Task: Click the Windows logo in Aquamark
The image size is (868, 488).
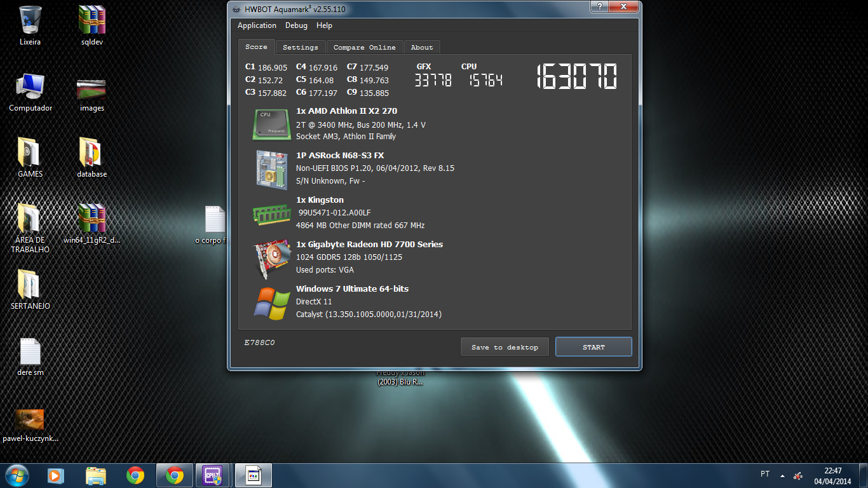Action: click(272, 304)
